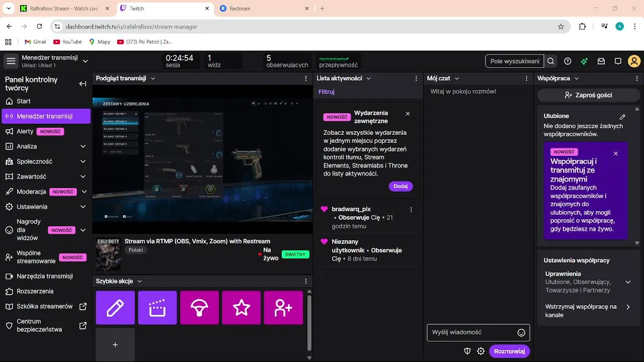Open Wstrzymaj współpracę na kanale option
The height and width of the screenshot is (362, 644).
pyautogui.click(x=588, y=311)
